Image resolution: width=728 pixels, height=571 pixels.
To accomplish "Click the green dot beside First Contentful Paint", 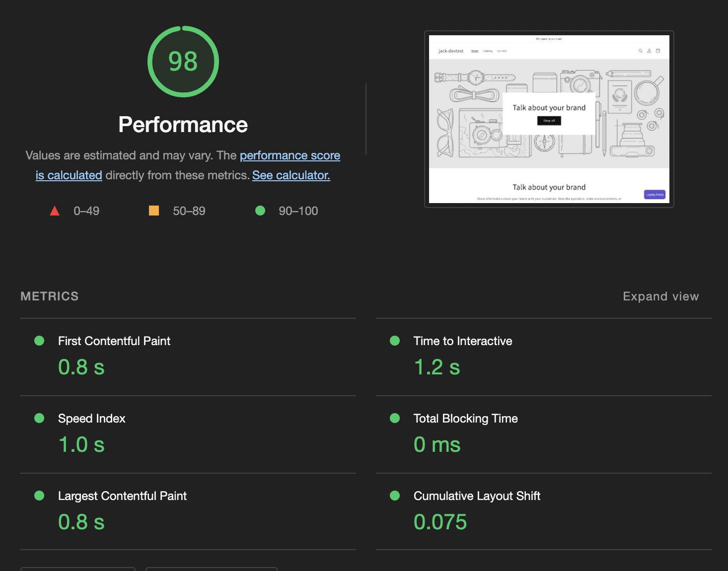I will [39, 341].
